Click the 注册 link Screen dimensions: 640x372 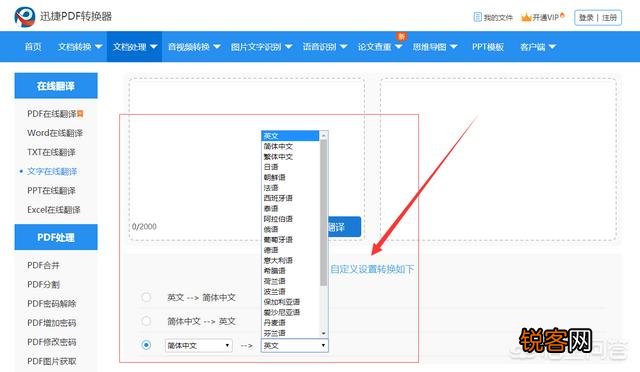[x=609, y=18]
